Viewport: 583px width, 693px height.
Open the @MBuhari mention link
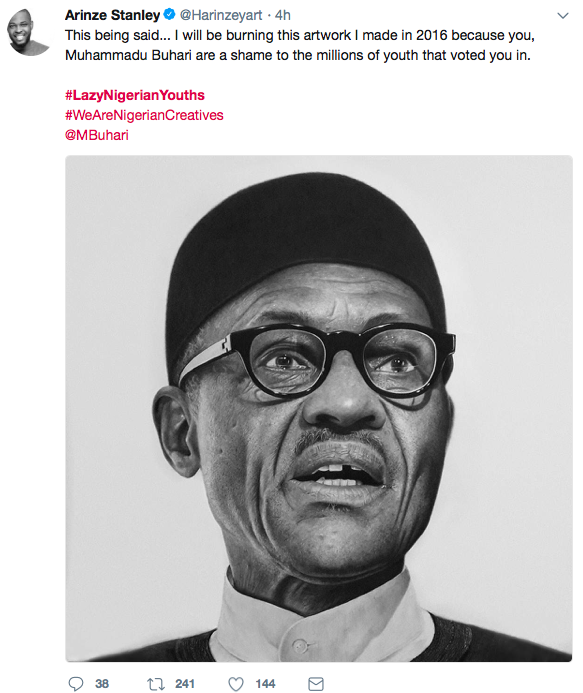(97, 135)
